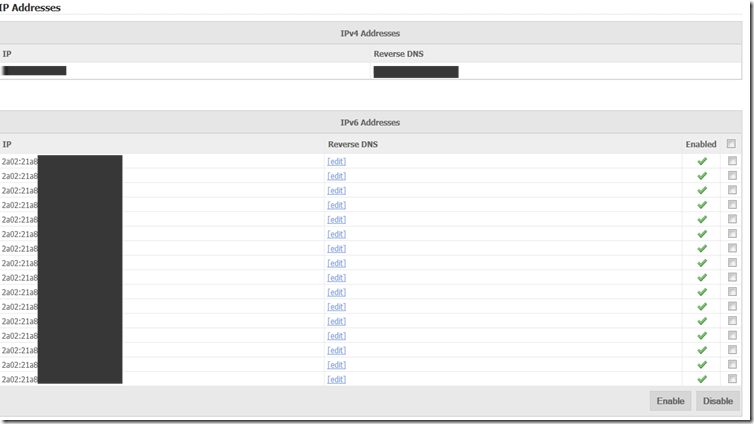The height and width of the screenshot is (424, 754).
Task: Click the Disable button
Action: 717,401
